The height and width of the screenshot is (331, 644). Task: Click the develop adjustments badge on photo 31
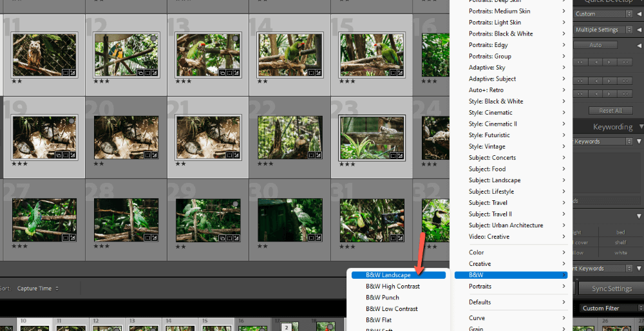pyautogui.click(x=400, y=238)
